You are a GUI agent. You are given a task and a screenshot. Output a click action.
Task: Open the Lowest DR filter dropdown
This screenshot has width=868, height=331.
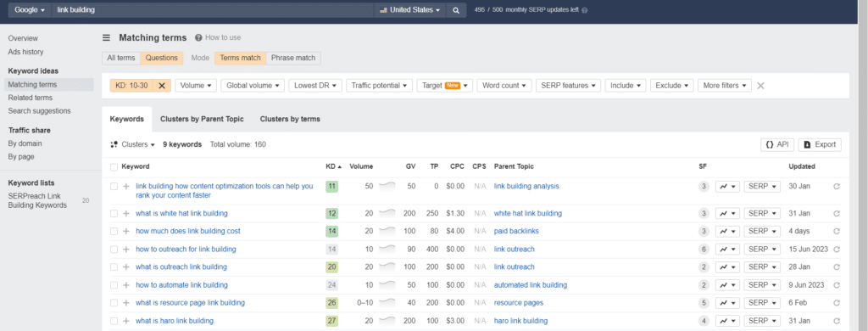pyautogui.click(x=315, y=86)
